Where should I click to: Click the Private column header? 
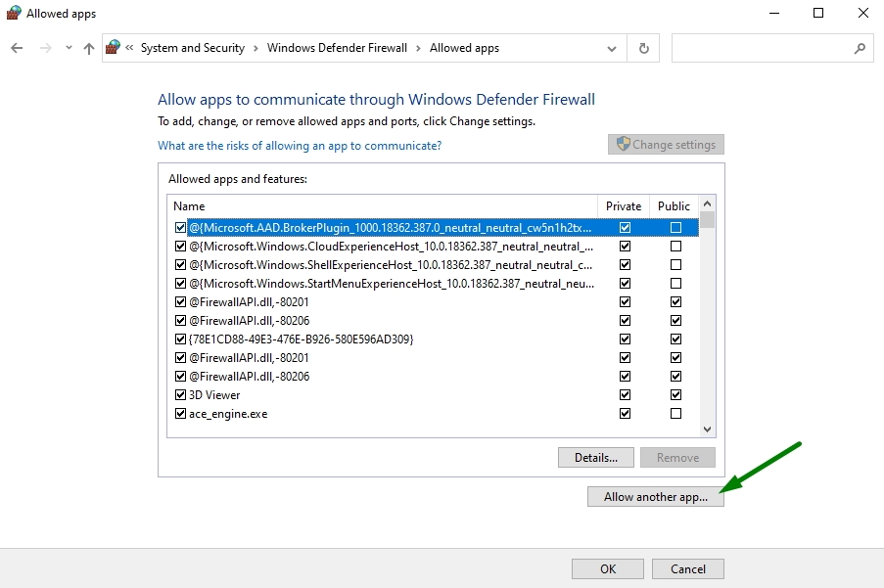coord(624,206)
